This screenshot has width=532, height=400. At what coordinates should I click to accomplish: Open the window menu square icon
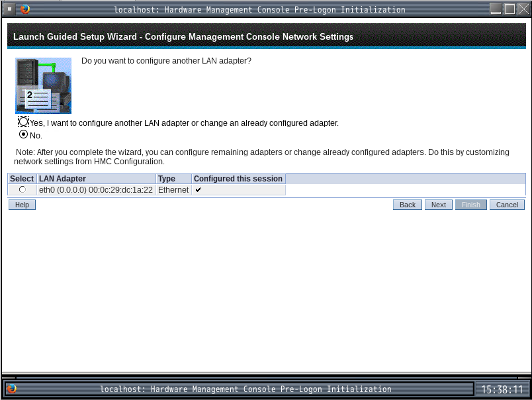pos(9,9)
